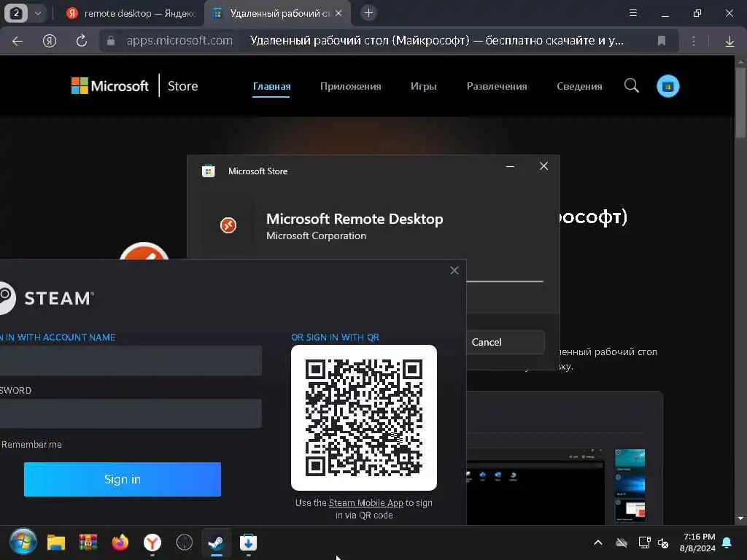The width and height of the screenshot is (747, 560).
Task: Add a new browser tab
Action: click(368, 13)
